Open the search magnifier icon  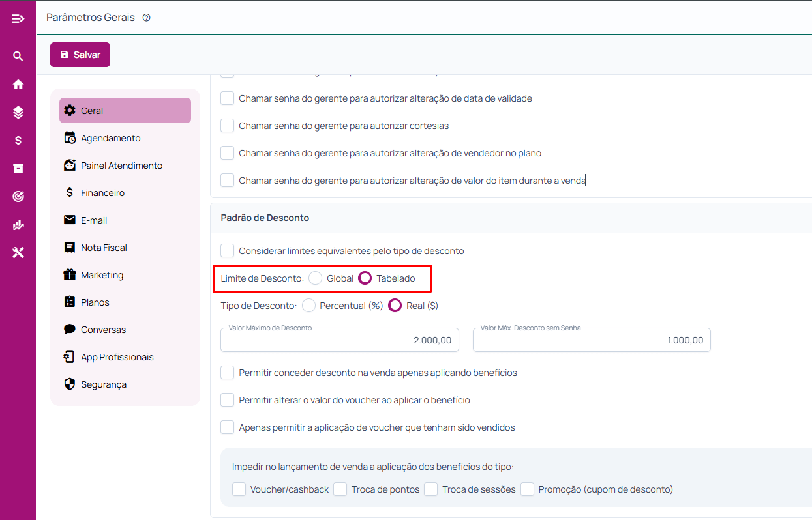pos(18,57)
